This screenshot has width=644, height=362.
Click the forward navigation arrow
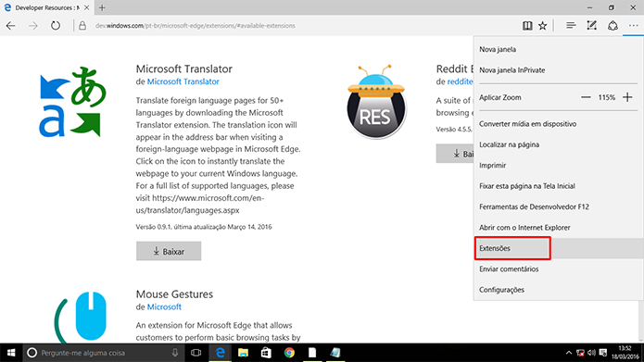click(x=33, y=26)
